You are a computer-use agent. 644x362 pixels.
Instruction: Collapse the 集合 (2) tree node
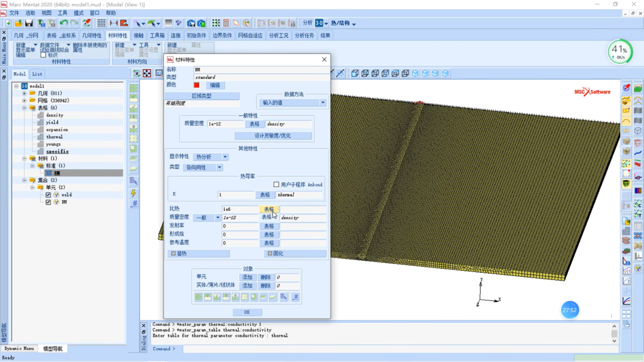coord(24,180)
